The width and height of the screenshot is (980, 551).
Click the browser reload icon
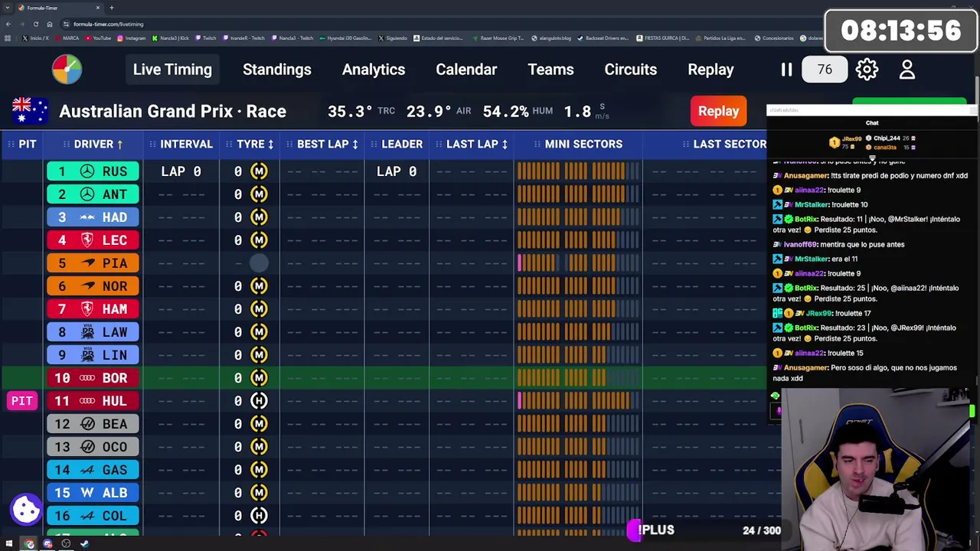coord(35,24)
